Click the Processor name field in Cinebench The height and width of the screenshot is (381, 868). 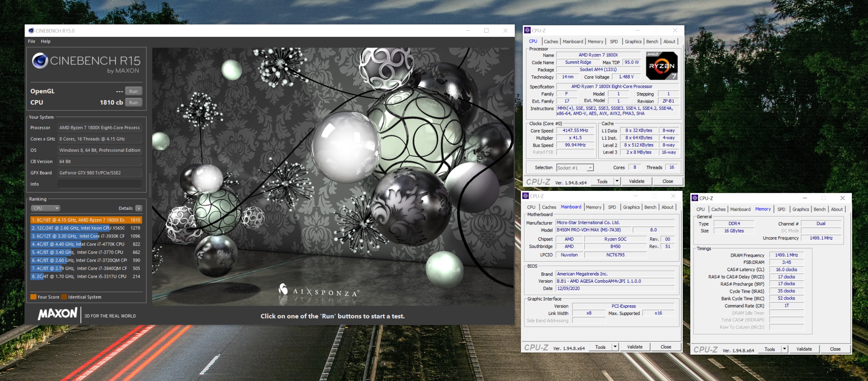(99, 128)
